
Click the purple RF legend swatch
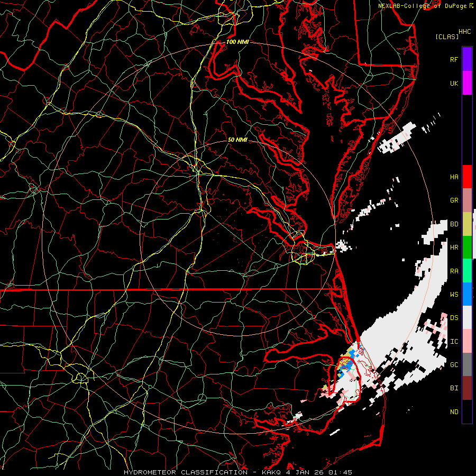pos(467,59)
